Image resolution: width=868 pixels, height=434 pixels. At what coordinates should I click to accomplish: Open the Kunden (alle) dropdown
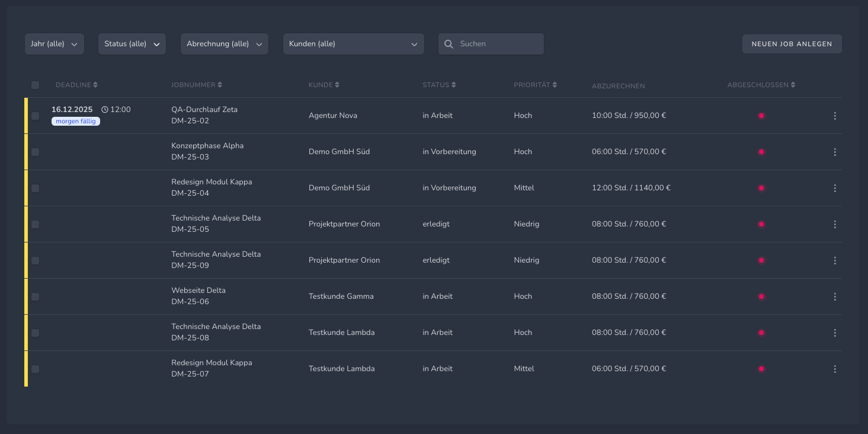click(x=353, y=44)
